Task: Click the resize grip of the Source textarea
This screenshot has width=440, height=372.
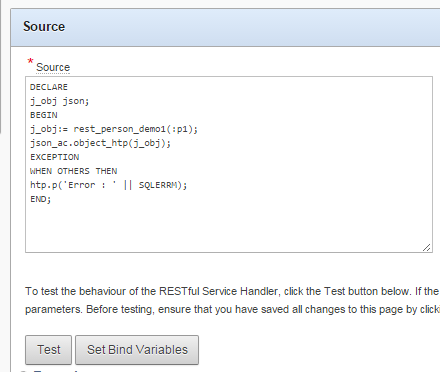Action: click(x=426, y=247)
